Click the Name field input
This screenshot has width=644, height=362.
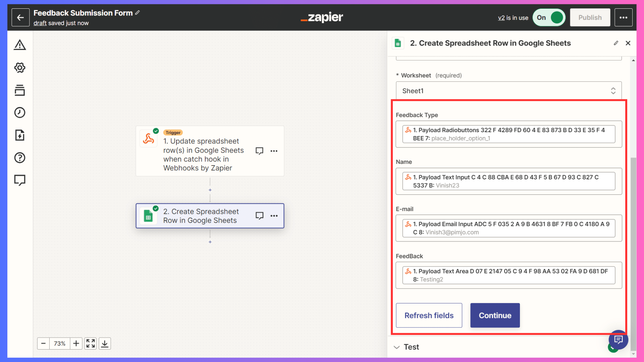pos(508,181)
